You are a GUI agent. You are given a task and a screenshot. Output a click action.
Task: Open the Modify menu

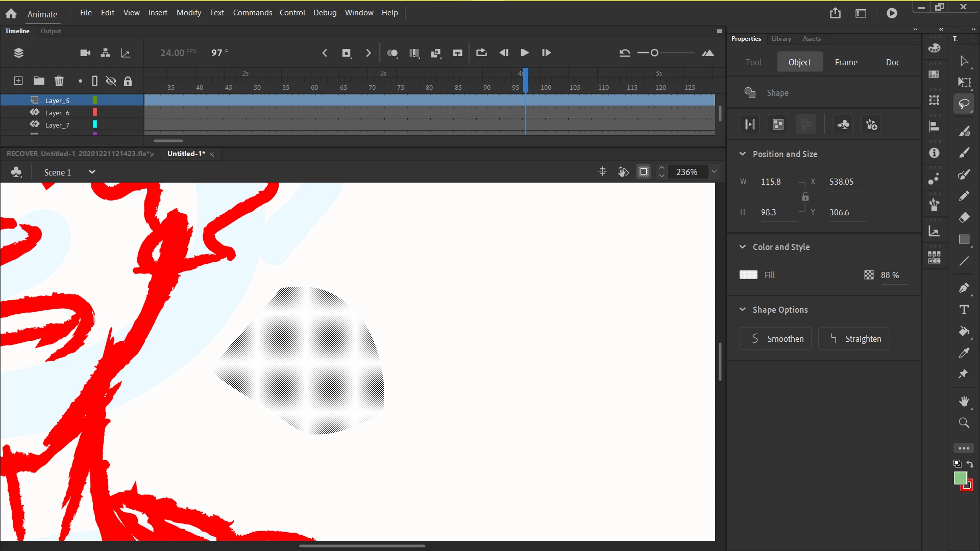189,13
